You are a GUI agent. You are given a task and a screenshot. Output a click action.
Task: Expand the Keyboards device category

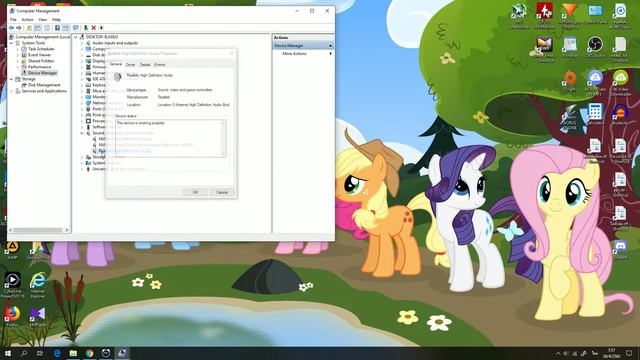(82, 85)
